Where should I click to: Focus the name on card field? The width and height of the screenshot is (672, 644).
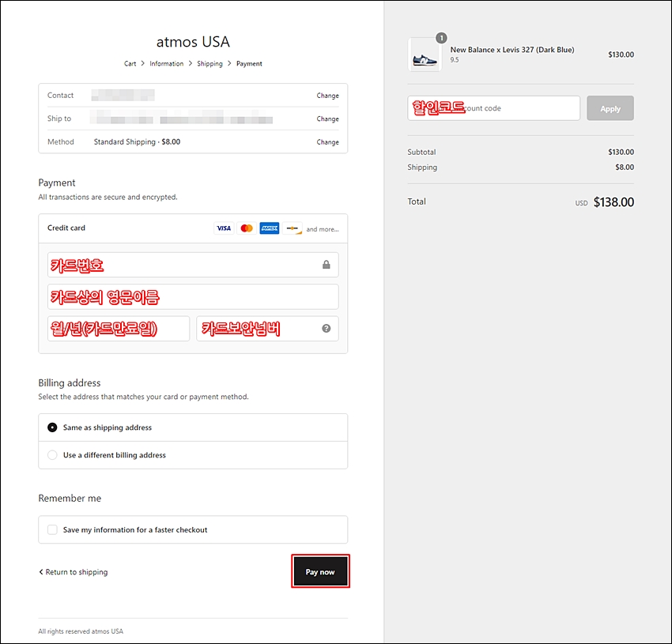tap(193, 296)
